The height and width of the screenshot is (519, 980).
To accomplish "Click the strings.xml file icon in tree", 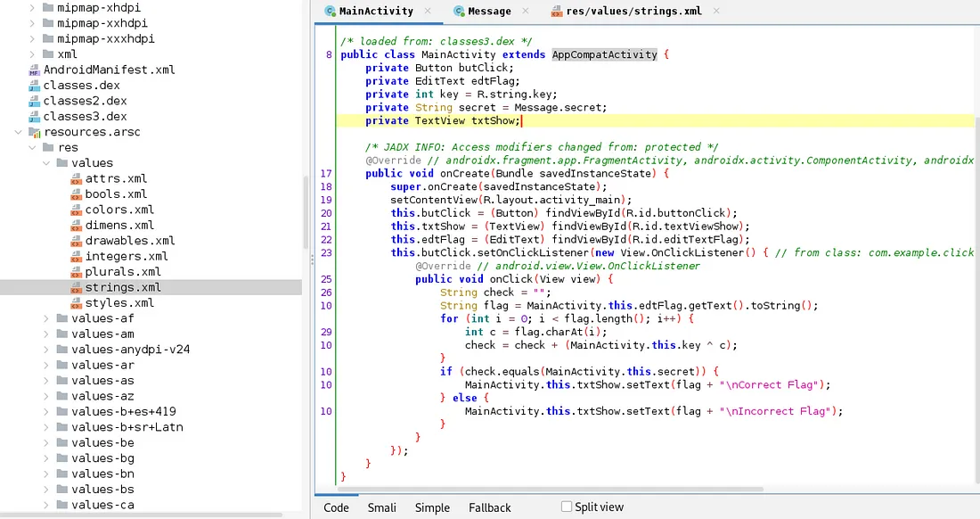I will coord(77,288).
